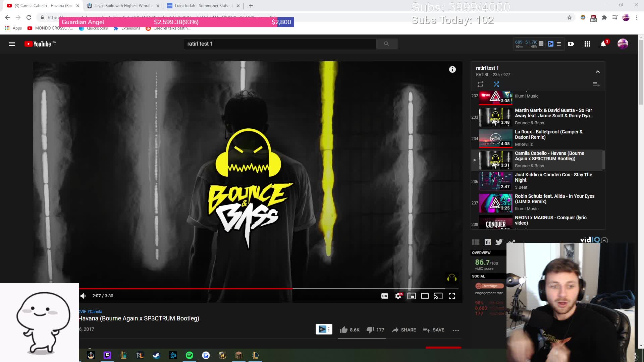Image resolution: width=644 pixels, height=362 pixels.
Task: Toggle playlist shuffle
Action: coord(496,84)
